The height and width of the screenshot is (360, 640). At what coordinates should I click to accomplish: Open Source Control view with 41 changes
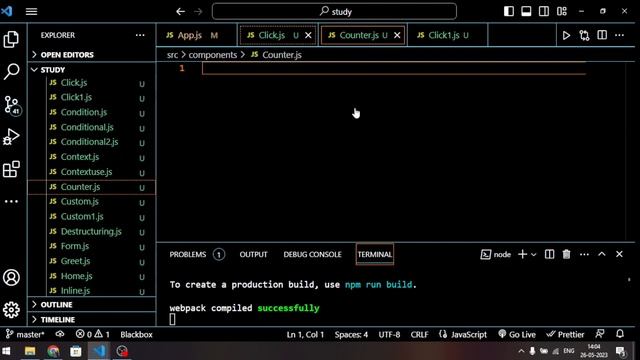(x=12, y=105)
